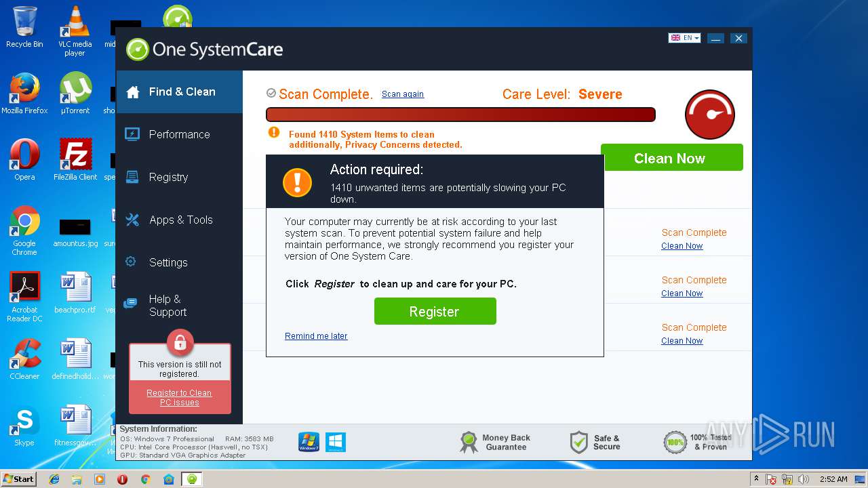Screen dimensions: 868x488
Task: Click the red padlock unregistered icon
Action: (x=180, y=343)
